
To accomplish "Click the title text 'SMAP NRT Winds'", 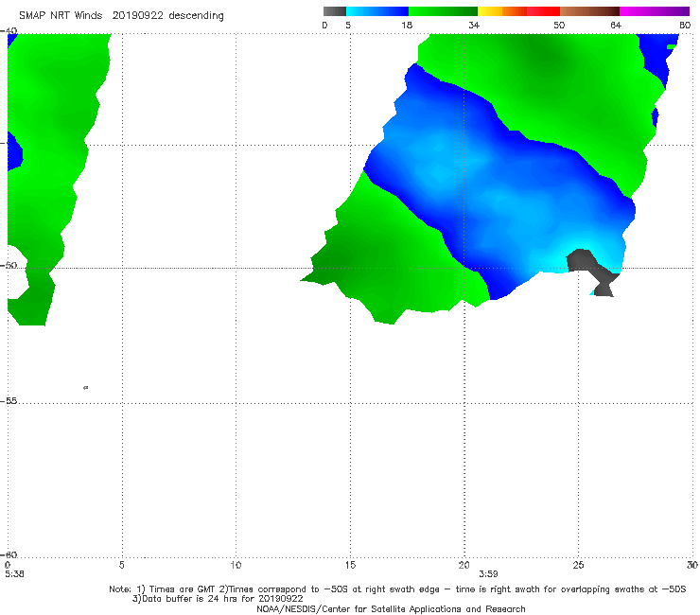I will click(x=61, y=15).
